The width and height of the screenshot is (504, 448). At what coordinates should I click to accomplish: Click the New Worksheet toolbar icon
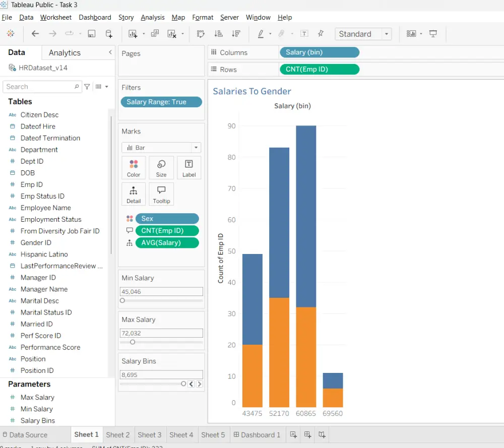click(133, 33)
